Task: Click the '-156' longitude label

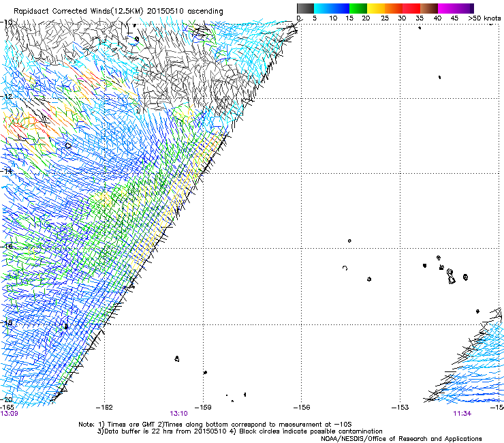Action: tap(302, 408)
